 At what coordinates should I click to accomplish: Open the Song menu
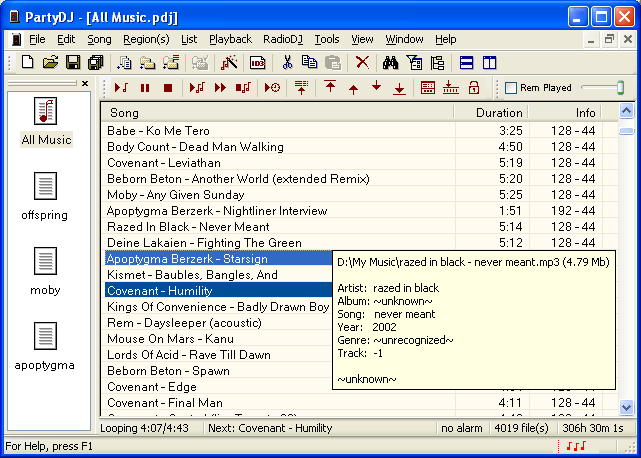click(x=99, y=39)
